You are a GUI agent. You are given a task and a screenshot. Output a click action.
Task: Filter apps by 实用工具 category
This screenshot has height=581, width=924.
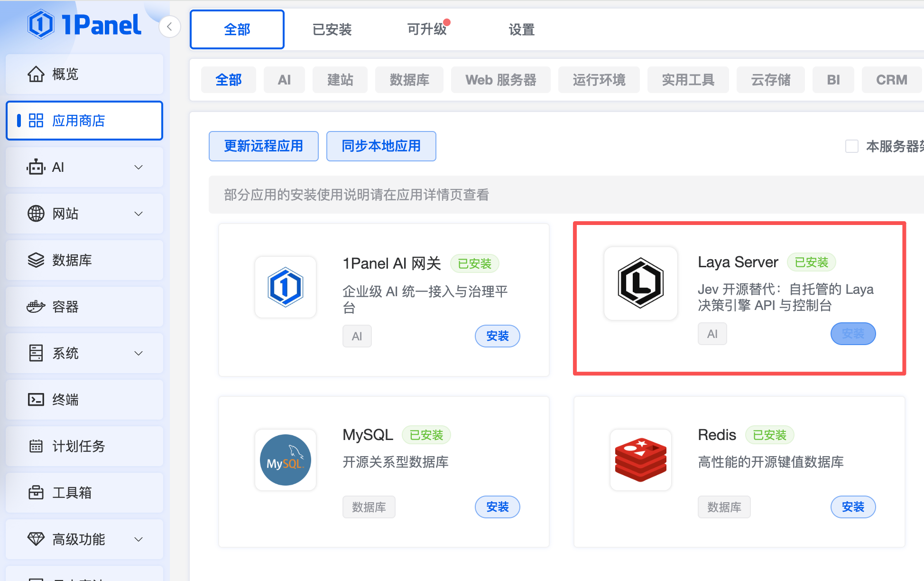688,80
